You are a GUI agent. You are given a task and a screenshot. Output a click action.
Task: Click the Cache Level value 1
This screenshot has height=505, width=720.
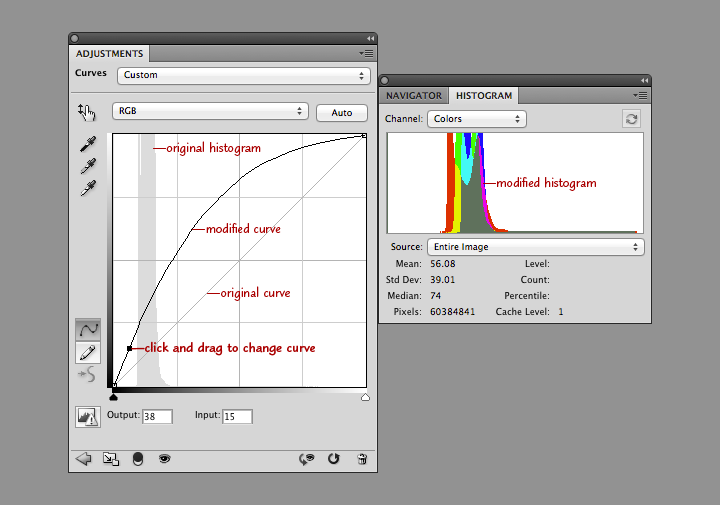click(561, 312)
